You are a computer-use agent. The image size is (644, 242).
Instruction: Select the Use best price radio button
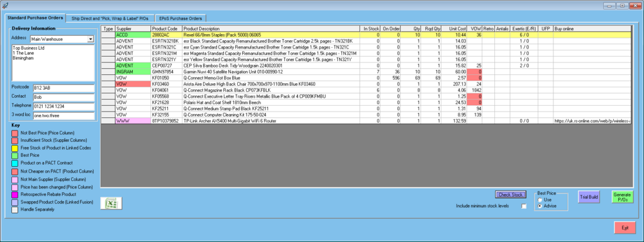click(540, 200)
